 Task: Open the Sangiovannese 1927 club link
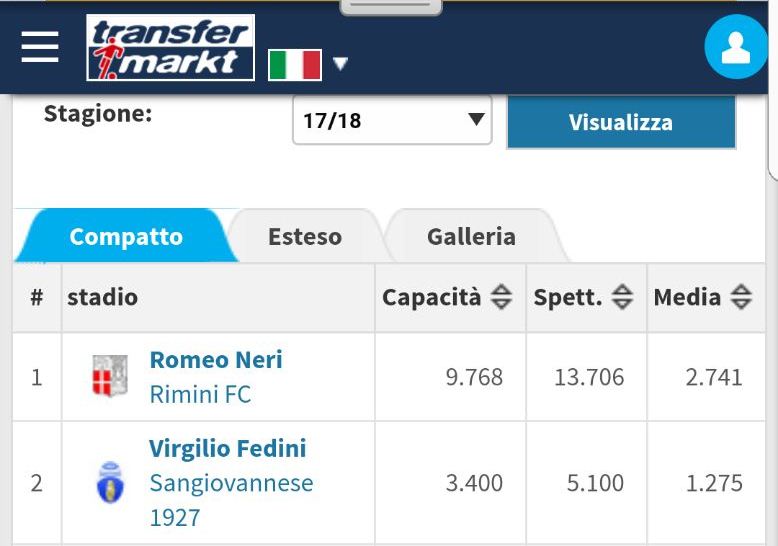coord(231,500)
